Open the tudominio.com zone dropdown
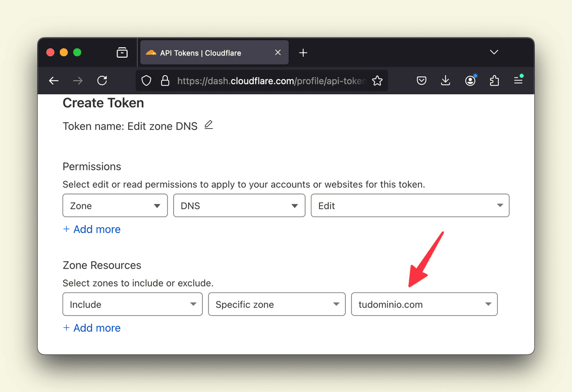The width and height of the screenshot is (572, 392). point(424,304)
